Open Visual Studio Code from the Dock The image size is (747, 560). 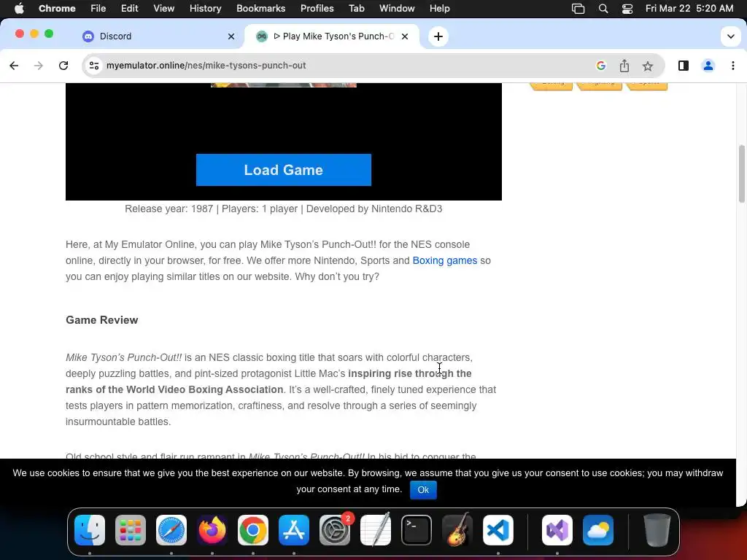(x=498, y=530)
